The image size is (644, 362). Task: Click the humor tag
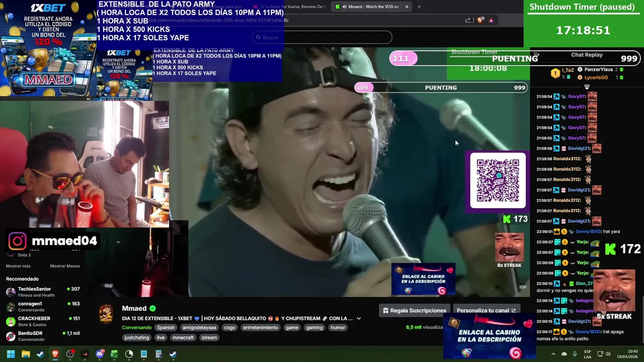coord(338,327)
